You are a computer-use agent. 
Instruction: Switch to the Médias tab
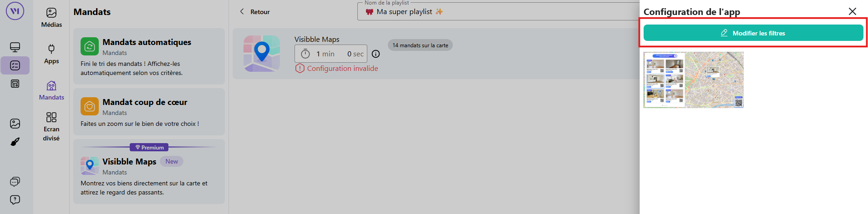pyautogui.click(x=51, y=18)
